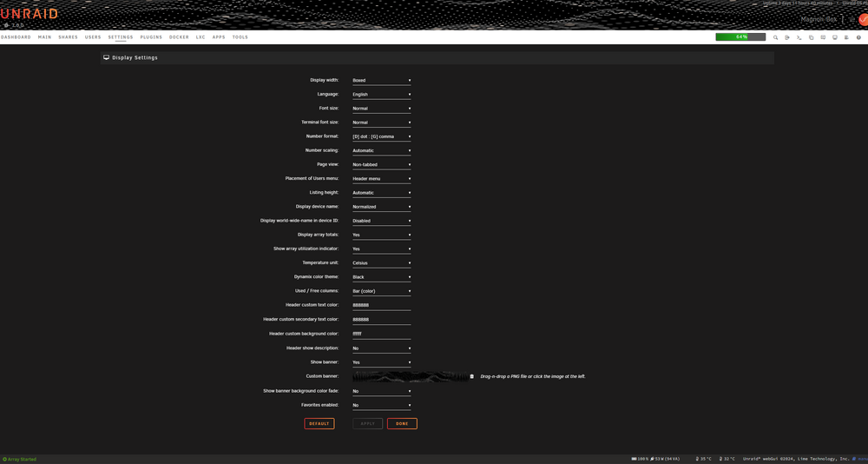
Task: Click the Magnon-Box server name
Action: [x=819, y=20]
